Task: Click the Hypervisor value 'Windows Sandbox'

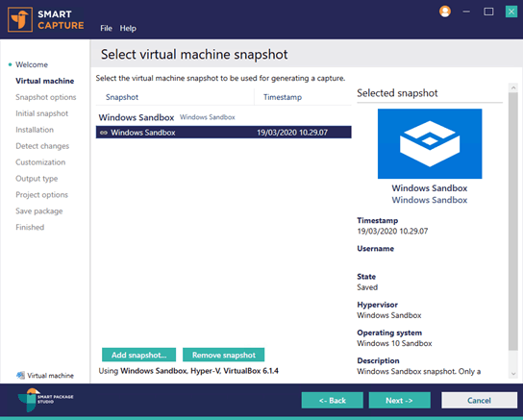Action: click(x=389, y=315)
